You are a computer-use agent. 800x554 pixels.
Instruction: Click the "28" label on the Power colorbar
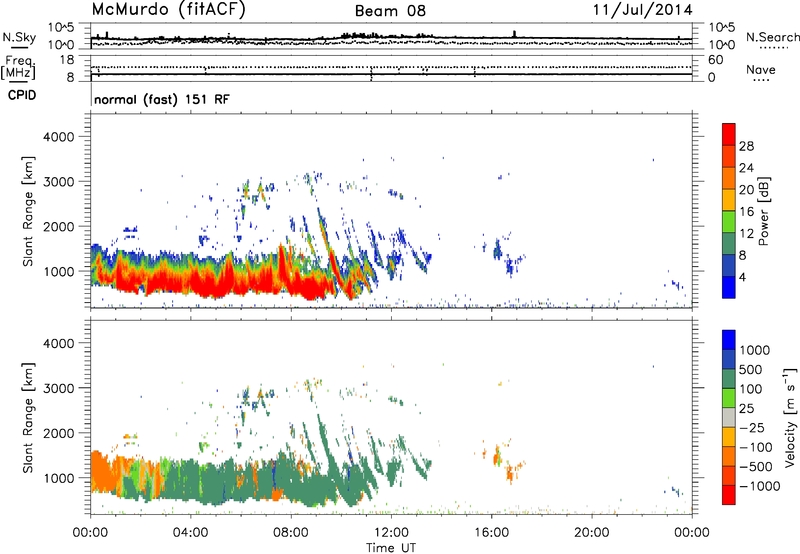tap(746, 146)
